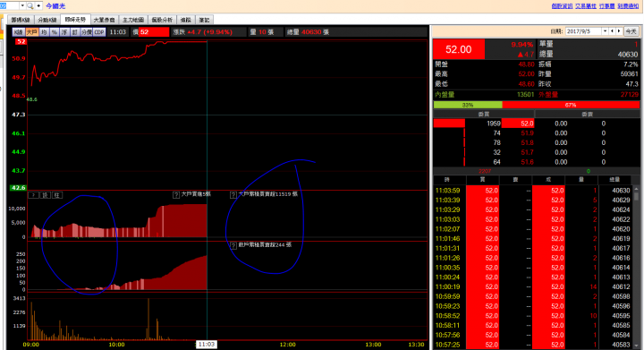The width and height of the screenshot is (644, 350).
Task: Switch to the 即時走勢 tab
Action: point(75,20)
